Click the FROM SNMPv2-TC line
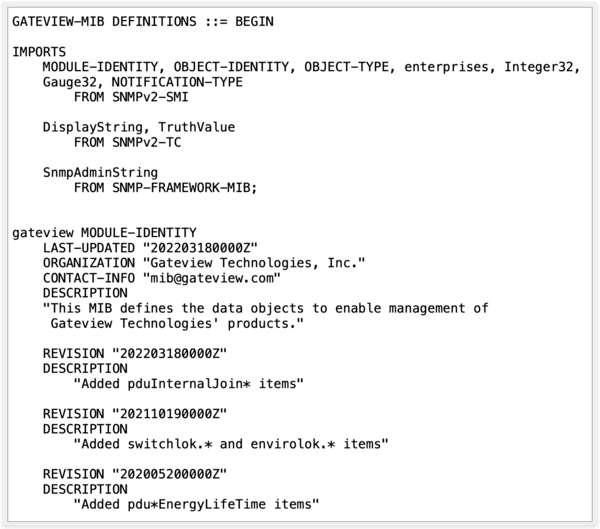 [x=130, y=141]
